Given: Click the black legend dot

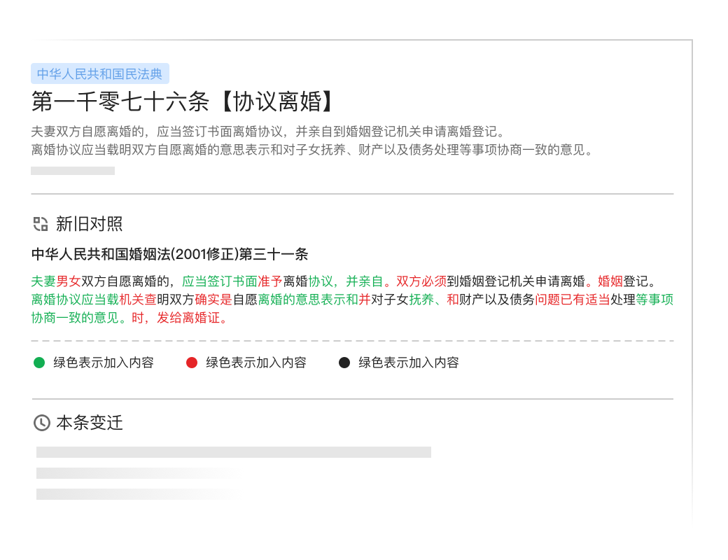Looking at the screenshot, I should (x=344, y=363).
